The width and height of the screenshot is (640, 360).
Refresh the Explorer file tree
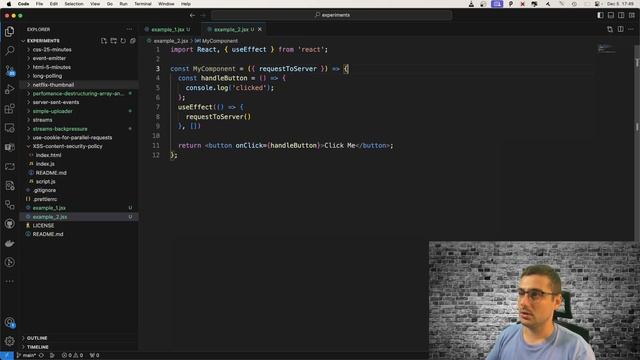pos(123,41)
